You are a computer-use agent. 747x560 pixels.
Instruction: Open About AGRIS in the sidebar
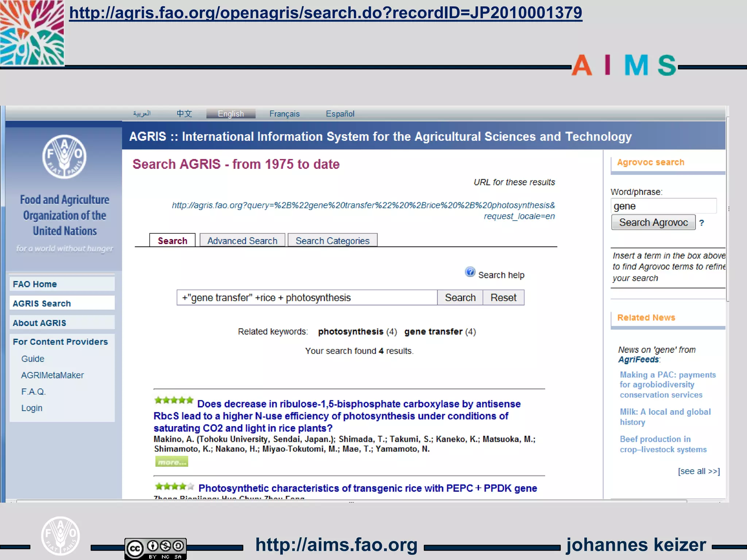pos(62,323)
